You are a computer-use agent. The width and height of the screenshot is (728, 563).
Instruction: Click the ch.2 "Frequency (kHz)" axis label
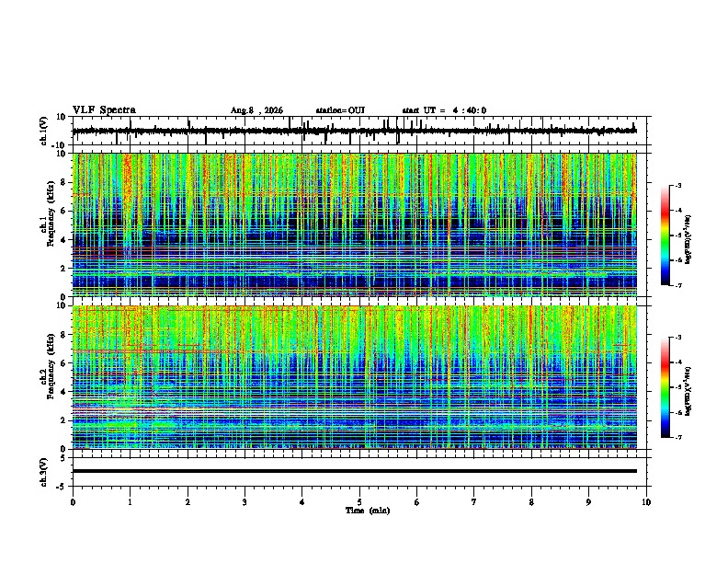(x=51, y=366)
